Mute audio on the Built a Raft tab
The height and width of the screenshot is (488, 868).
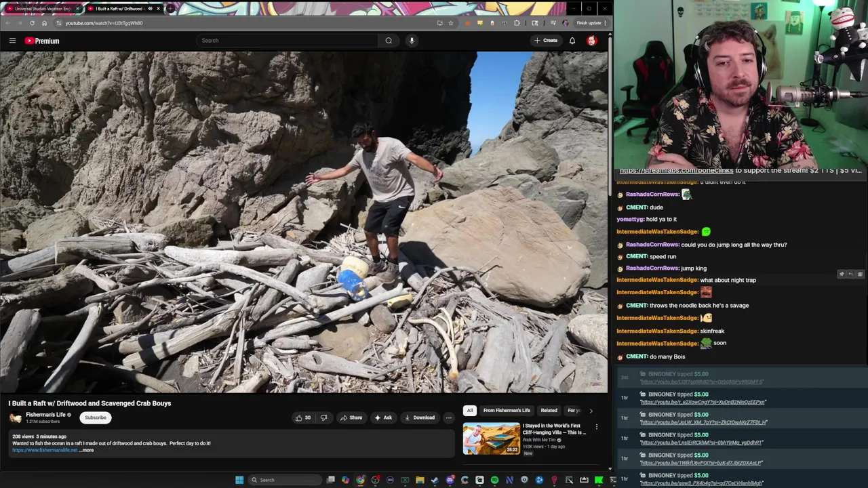click(x=149, y=9)
